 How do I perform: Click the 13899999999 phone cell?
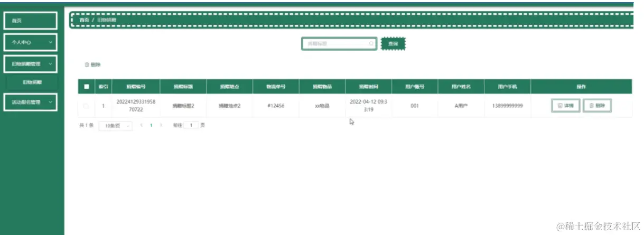click(507, 106)
